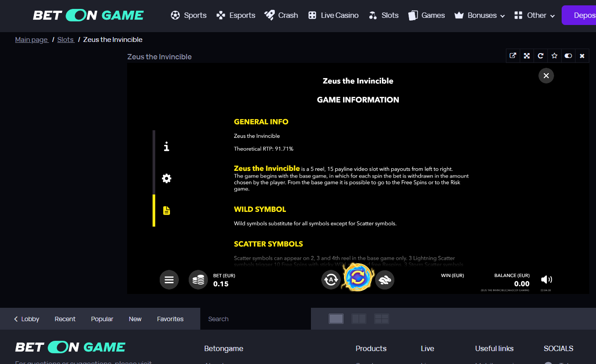
Task: Click the Products footer heading
Action: [371, 348]
